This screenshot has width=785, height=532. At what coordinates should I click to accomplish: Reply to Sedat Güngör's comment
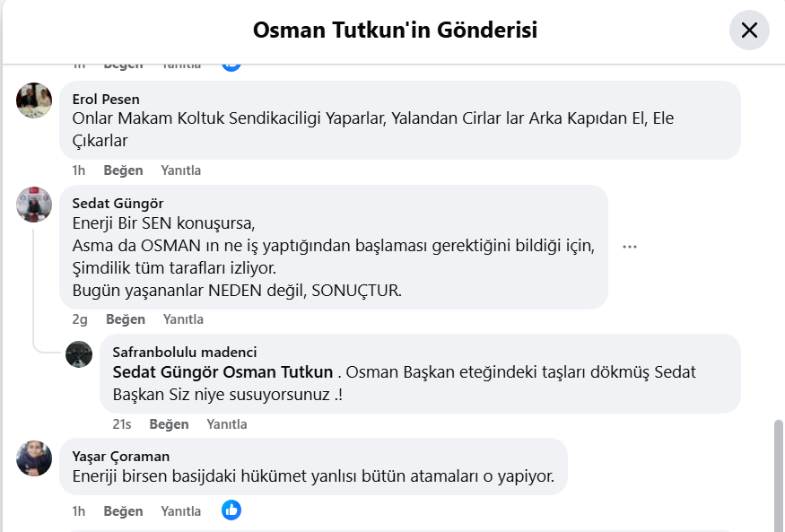[183, 319]
